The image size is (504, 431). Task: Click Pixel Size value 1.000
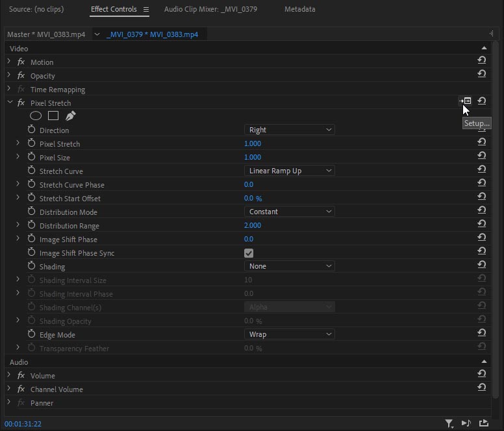pos(253,157)
